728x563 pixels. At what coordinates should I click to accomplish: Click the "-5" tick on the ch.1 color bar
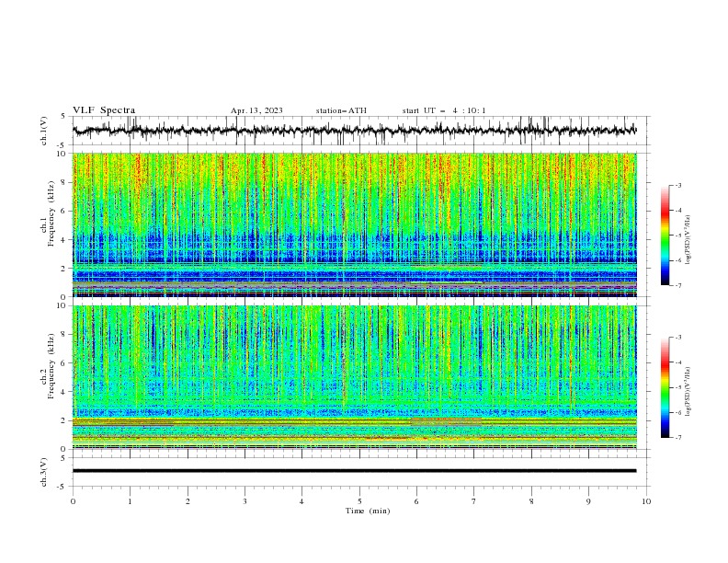[678, 236]
